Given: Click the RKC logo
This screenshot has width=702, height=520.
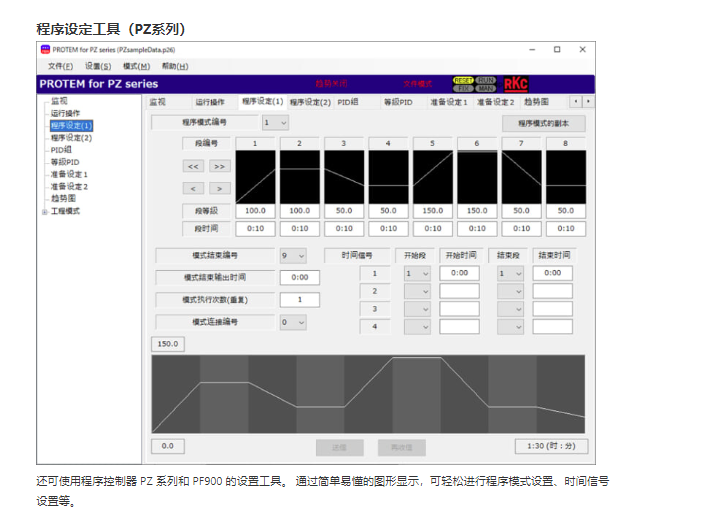Looking at the screenshot, I should pos(516,84).
